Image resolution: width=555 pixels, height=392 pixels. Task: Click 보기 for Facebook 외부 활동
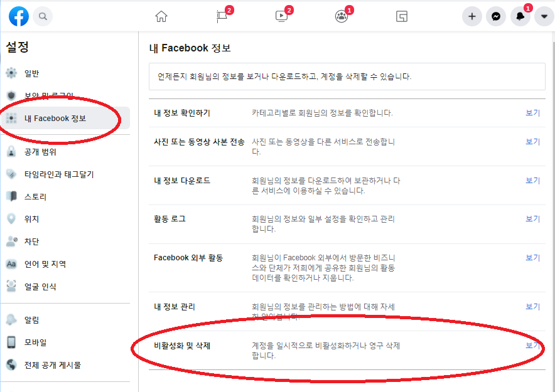532,258
